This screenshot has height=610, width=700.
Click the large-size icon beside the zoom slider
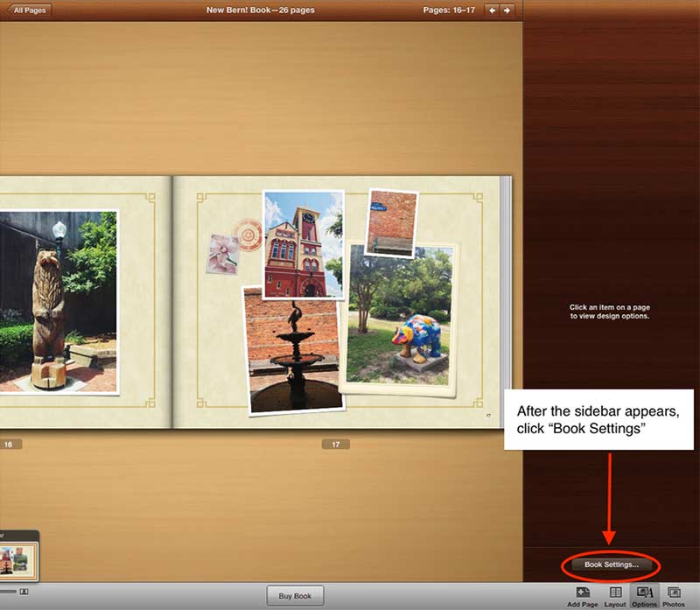tap(24, 592)
